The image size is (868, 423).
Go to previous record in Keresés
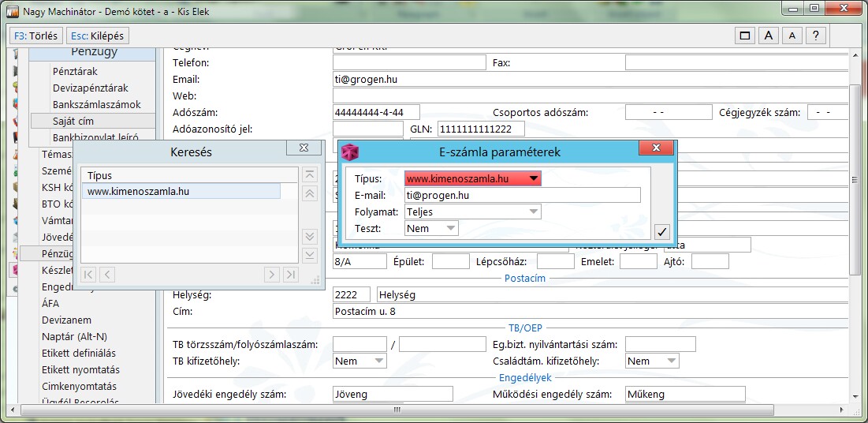click(x=107, y=274)
